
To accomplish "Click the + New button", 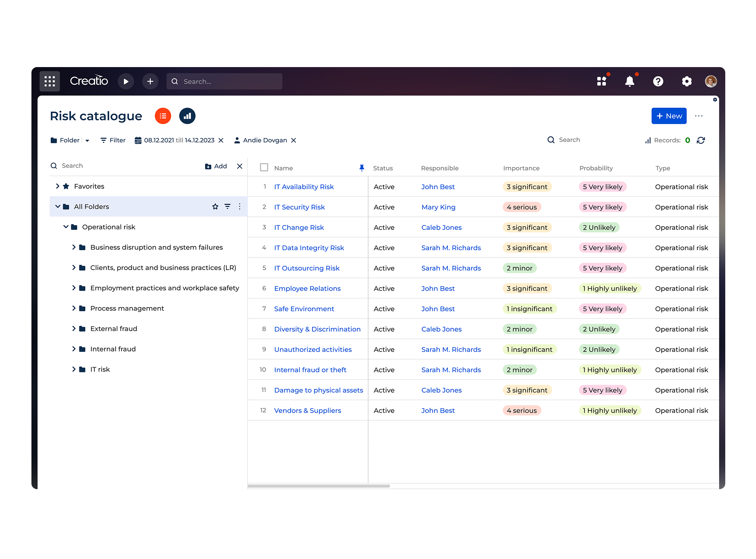I will point(668,116).
